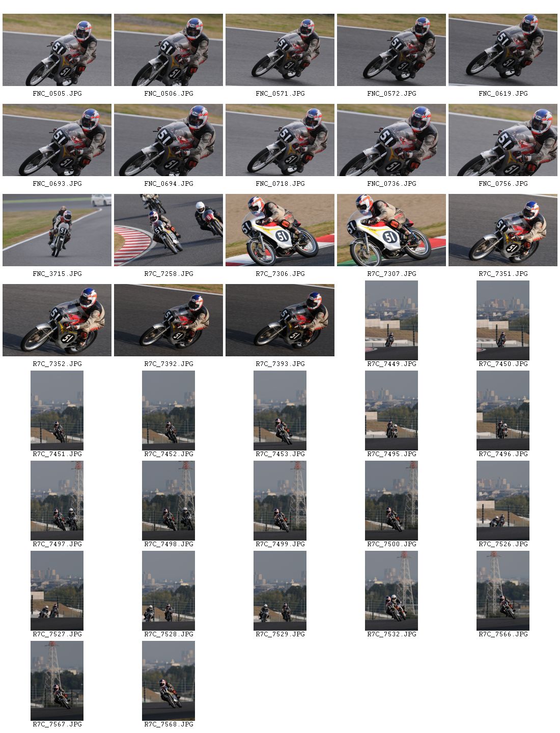Click the FNC_0619.JPG image

pyautogui.click(x=503, y=50)
